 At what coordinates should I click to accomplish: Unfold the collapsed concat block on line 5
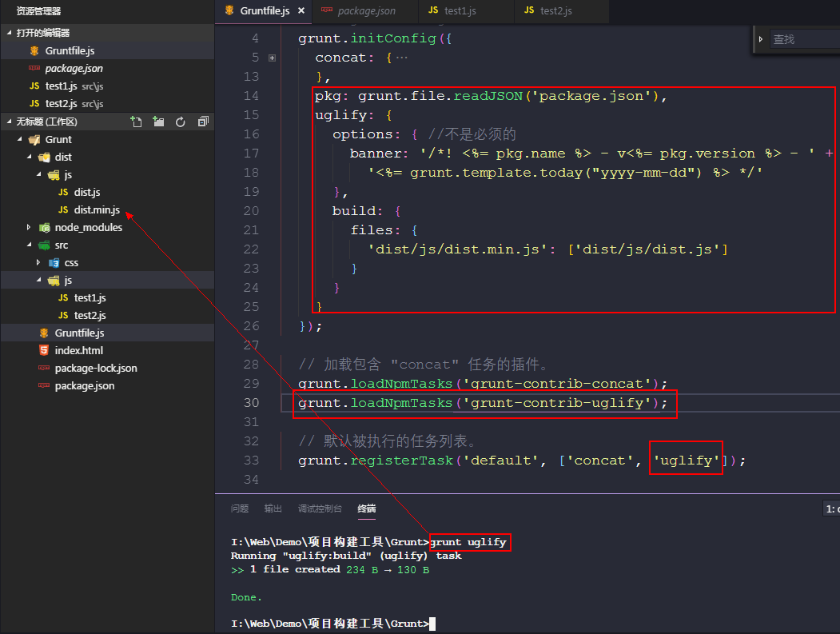click(x=273, y=58)
